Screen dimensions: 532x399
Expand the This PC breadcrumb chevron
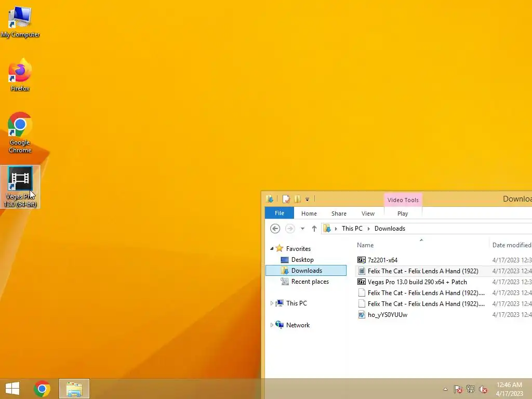368,229
